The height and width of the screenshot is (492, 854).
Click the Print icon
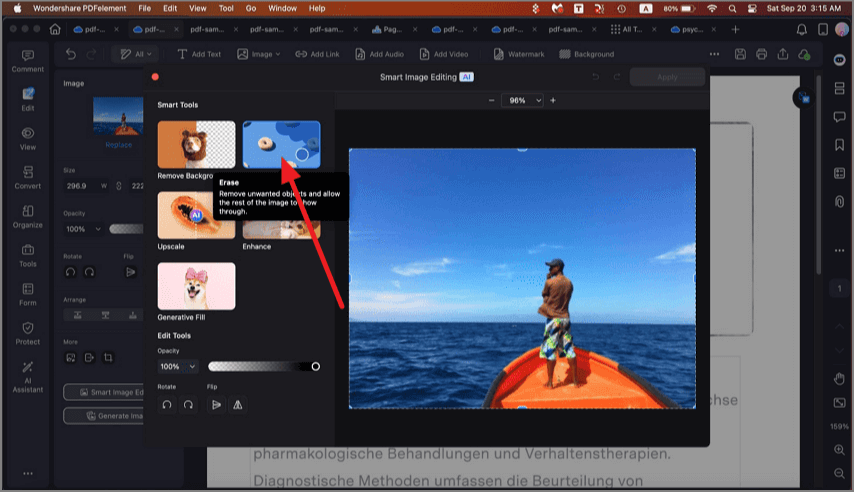761,54
